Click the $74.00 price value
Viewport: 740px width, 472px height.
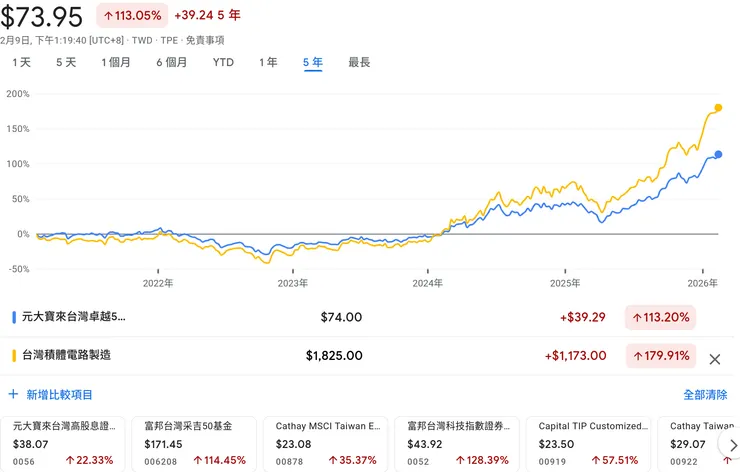point(341,317)
